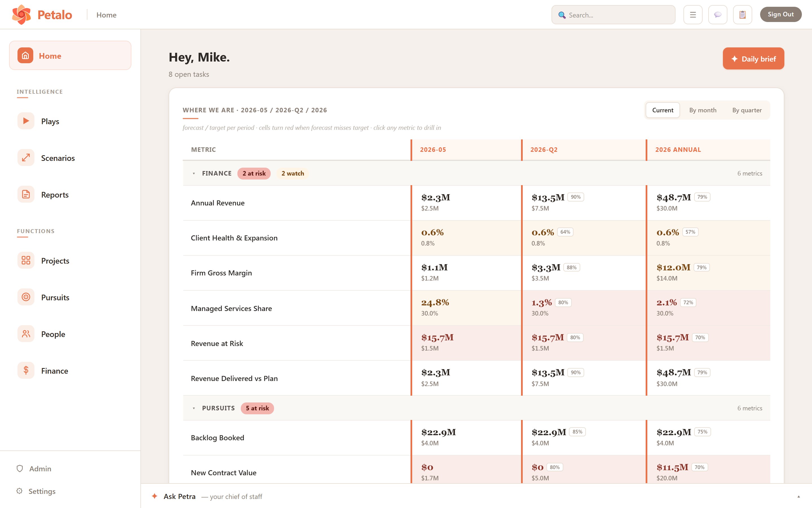Open Finance label in sidebar
The height and width of the screenshot is (508, 812).
[x=55, y=371]
